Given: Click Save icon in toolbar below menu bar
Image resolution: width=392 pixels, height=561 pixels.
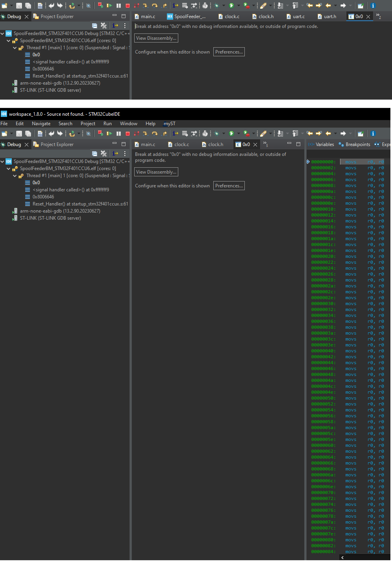Looking at the screenshot, I should (x=19, y=134).
